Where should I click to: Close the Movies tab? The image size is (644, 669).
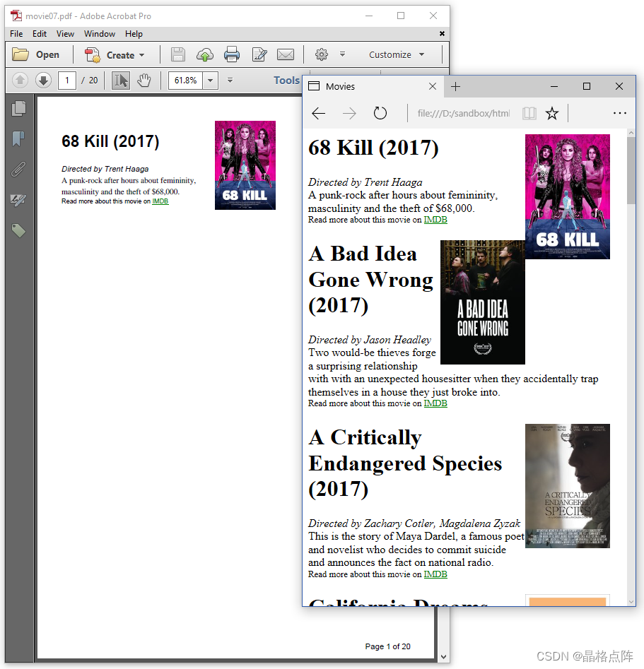(x=433, y=86)
